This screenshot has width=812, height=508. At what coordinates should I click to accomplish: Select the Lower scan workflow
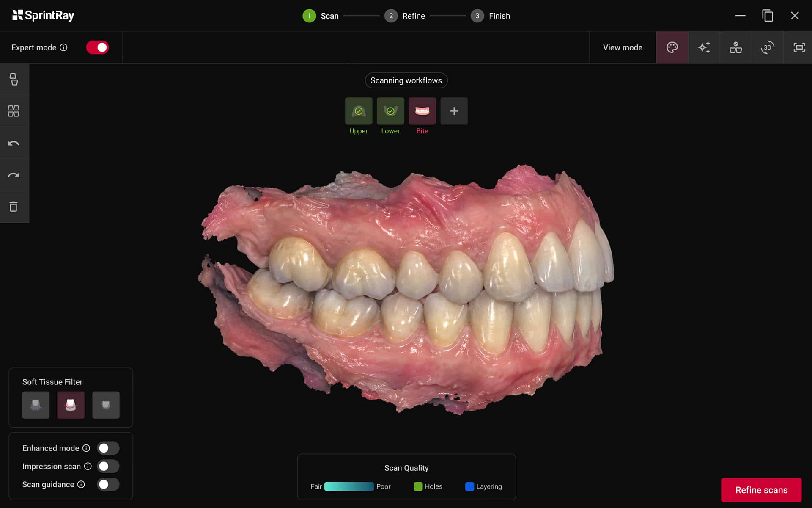pyautogui.click(x=390, y=111)
